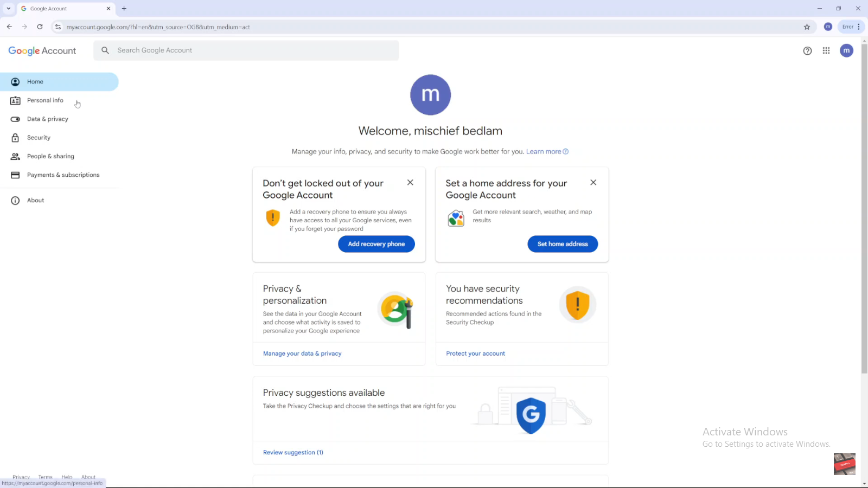
Task: Click the scrollbar down arrow
Action: pos(864,484)
